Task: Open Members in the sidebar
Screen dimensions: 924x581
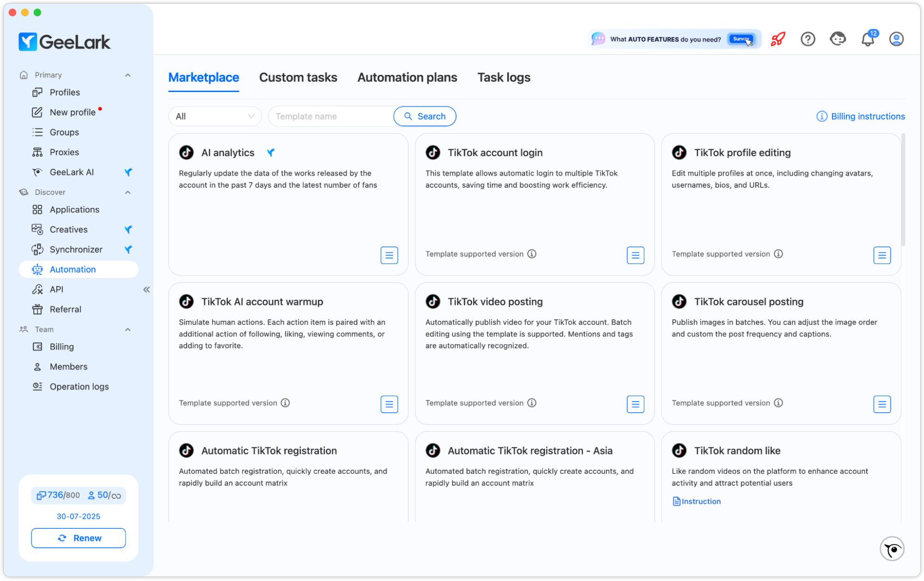Action: coord(79,367)
